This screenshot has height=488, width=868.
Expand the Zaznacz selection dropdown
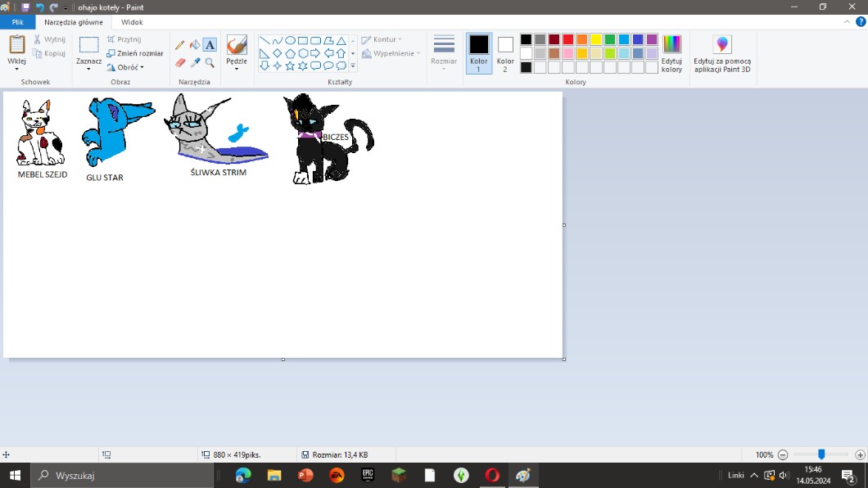(x=88, y=69)
